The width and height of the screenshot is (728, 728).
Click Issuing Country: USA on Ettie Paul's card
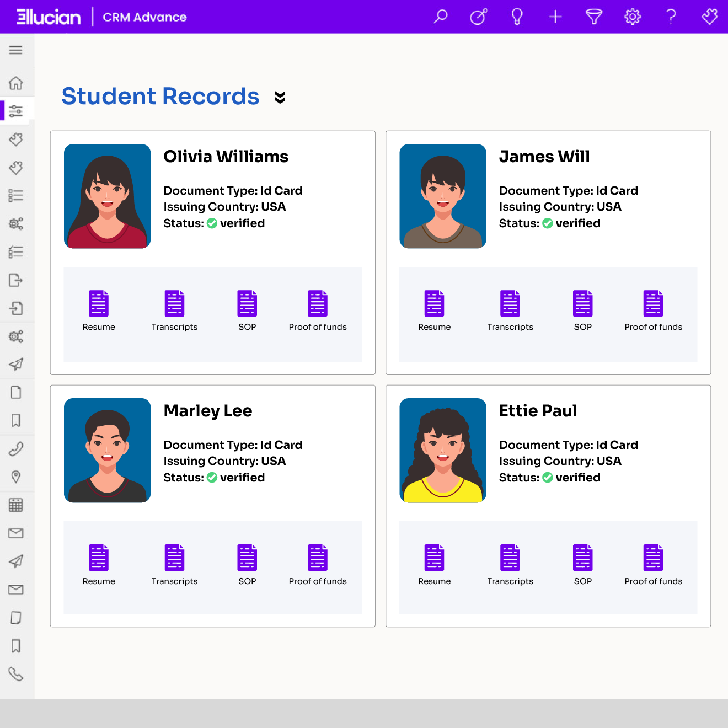click(560, 461)
